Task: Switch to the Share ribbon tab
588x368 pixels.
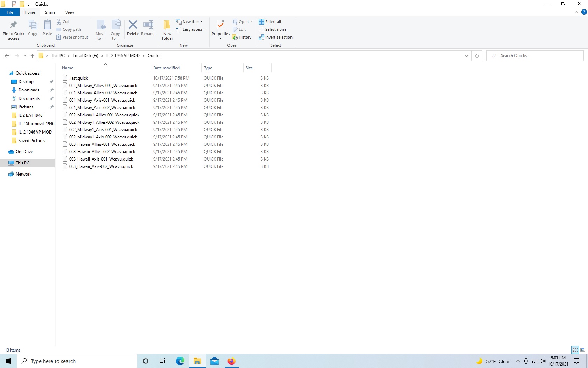Action: (50, 12)
